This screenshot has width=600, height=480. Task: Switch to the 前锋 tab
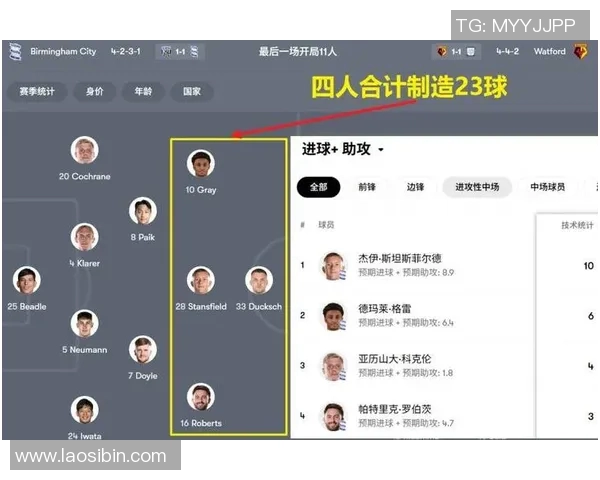click(x=367, y=187)
